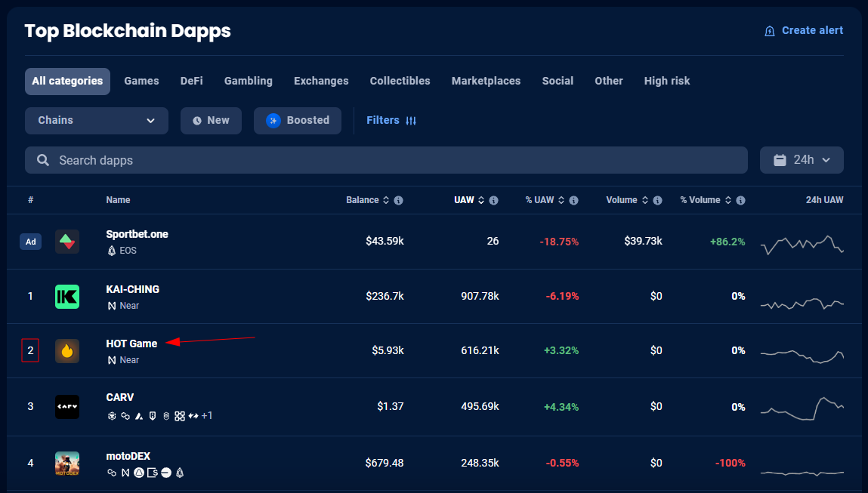Click the Ad badge on Sportbet.one row

[30, 242]
